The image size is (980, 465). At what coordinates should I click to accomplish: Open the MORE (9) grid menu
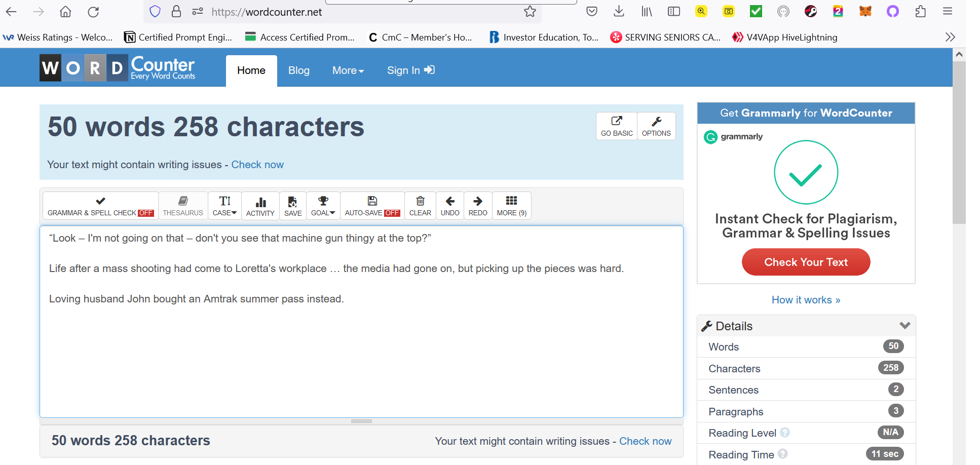pyautogui.click(x=512, y=206)
